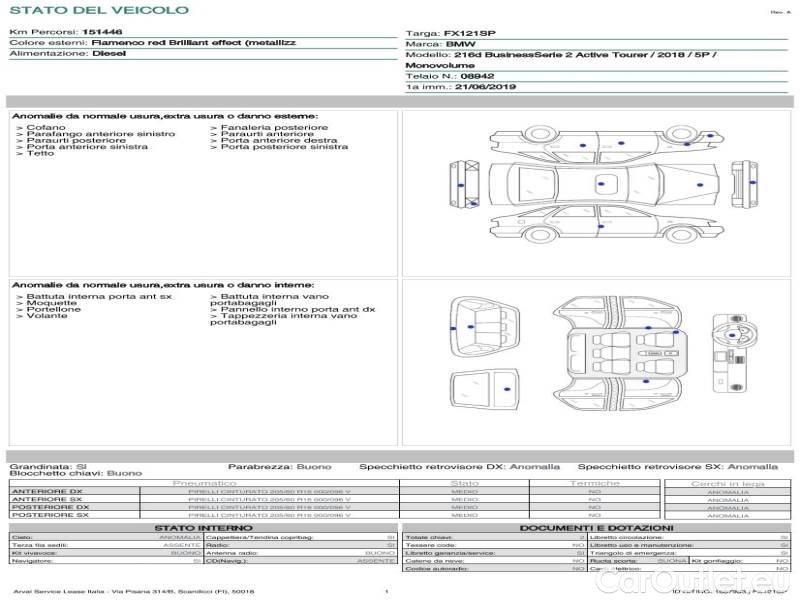Screen dimensions: 800x600
Task: Select the Porta posteriore sinistra entry
Action: pyautogui.click(x=279, y=146)
